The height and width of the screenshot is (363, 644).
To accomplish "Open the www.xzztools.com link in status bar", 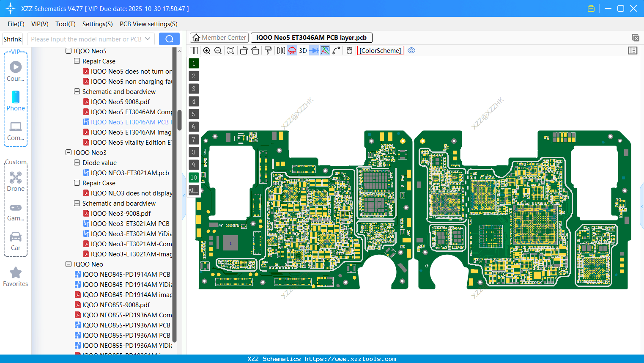I will tap(350, 359).
